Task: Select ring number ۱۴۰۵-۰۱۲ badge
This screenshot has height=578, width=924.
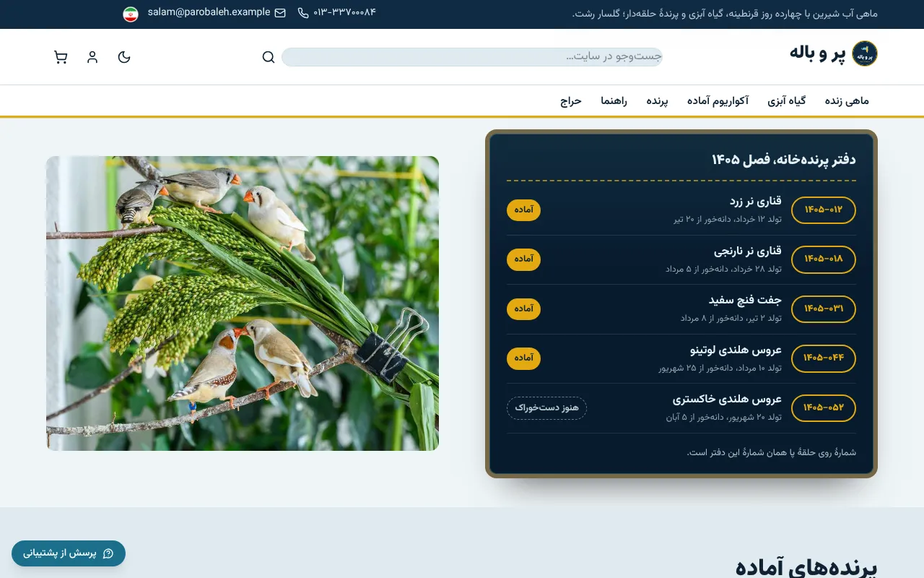Action: pos(824,210)
